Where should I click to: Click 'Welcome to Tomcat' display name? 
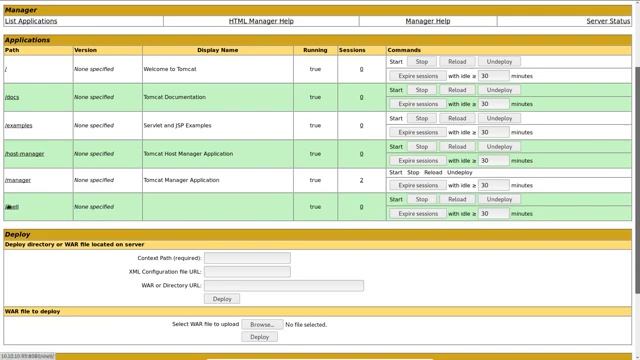click(170, 69)
